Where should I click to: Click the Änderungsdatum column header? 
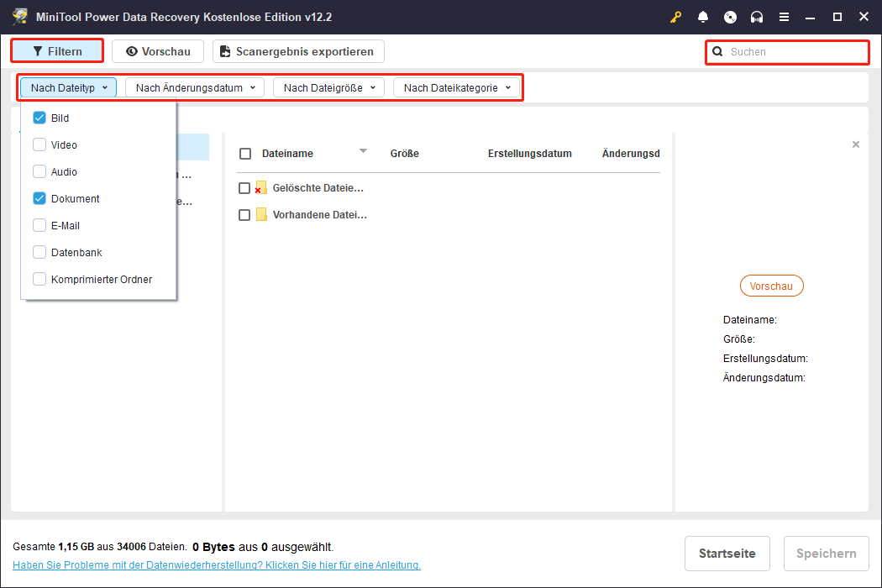coord(631,154)
